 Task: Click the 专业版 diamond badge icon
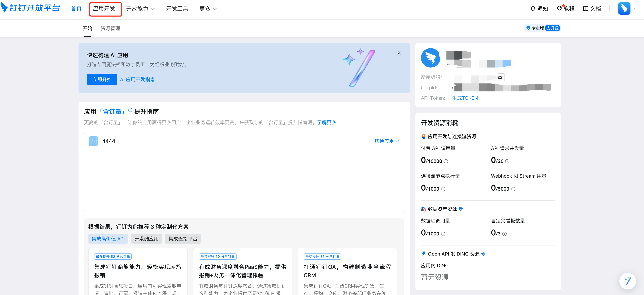(528, 28)
